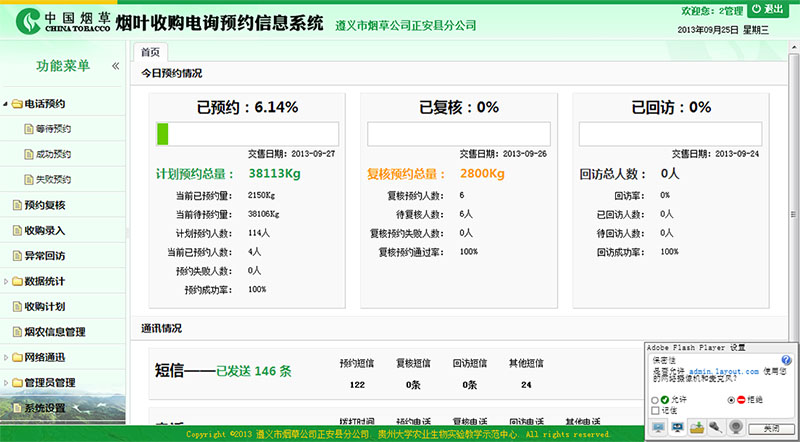Open 烟农信息管理 menu entry

pos(54,332)
